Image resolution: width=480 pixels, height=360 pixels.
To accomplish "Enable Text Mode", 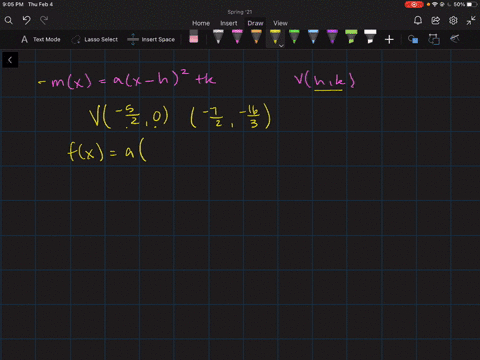I will tap(41, 39).
